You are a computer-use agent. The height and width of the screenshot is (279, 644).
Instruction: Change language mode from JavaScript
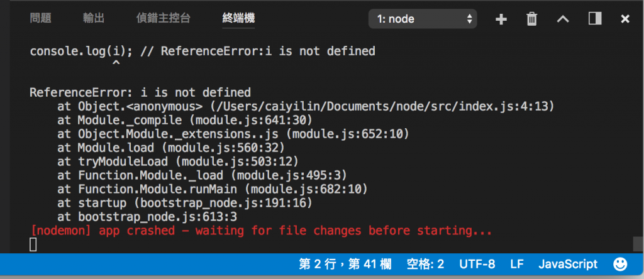click(568, 264)
